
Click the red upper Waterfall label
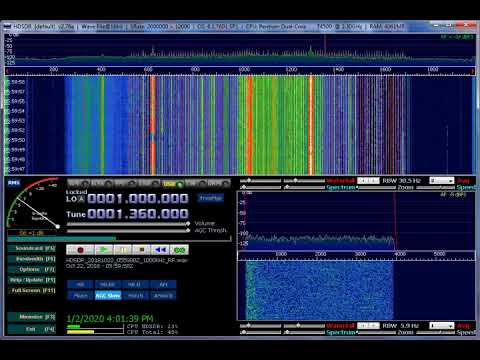pos(340,181)
